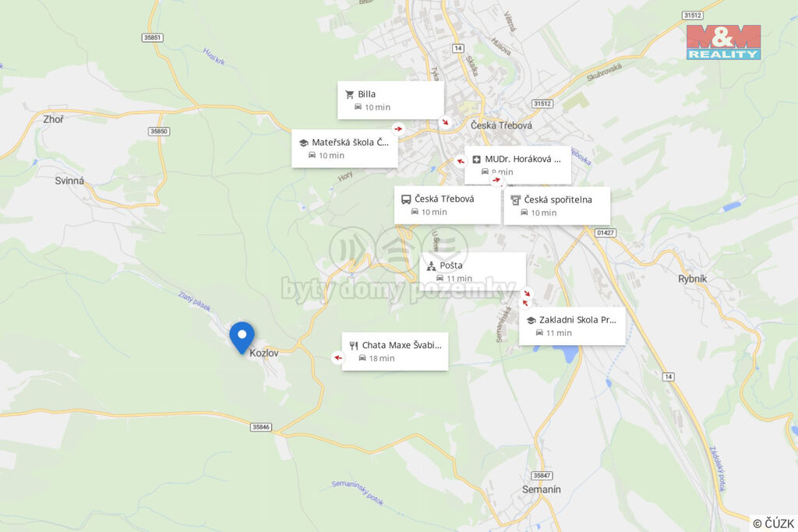
Task: Open the Billa supermarket card
Action: pyautogui.click(x=391, y=100)
